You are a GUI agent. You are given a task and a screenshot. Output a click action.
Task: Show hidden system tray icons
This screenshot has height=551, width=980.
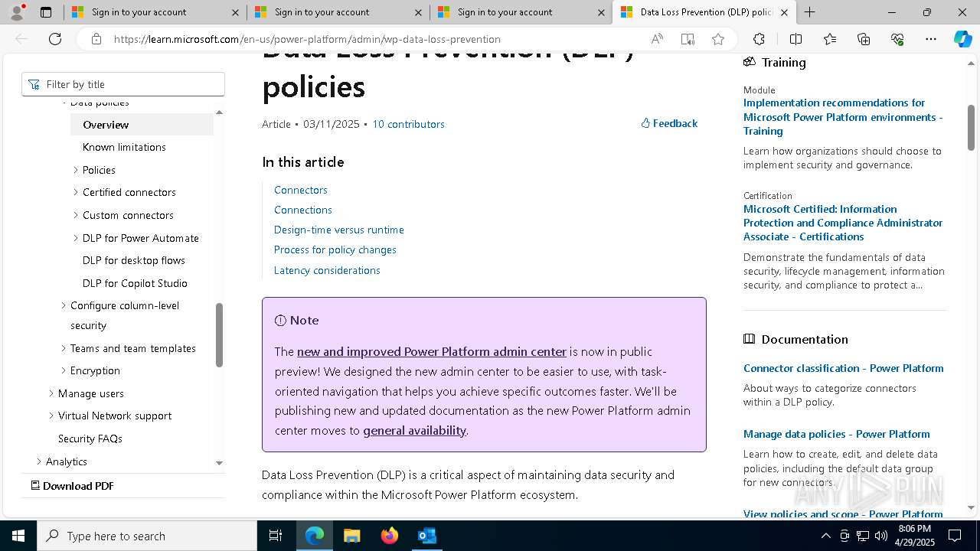(825, 536)
